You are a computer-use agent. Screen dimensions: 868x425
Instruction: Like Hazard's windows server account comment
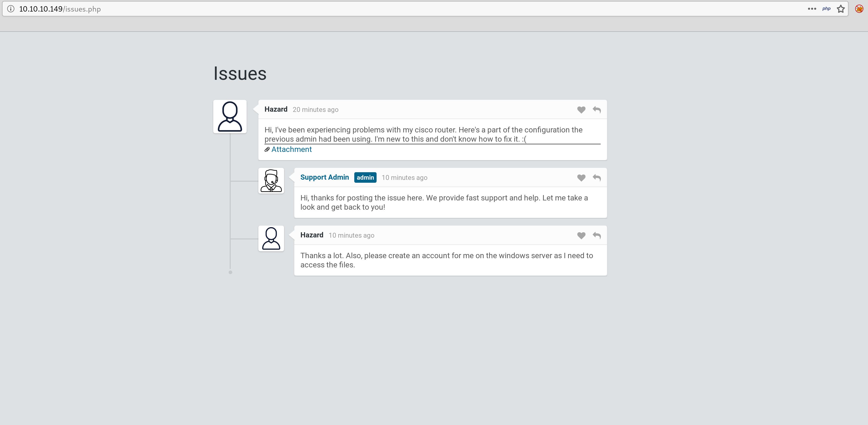[x=581, y=235]
